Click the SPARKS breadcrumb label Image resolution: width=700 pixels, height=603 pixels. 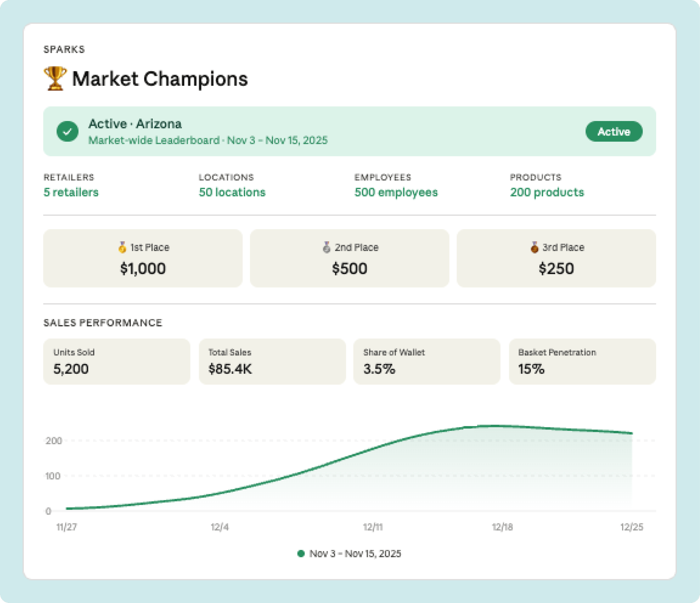point(64,49)
